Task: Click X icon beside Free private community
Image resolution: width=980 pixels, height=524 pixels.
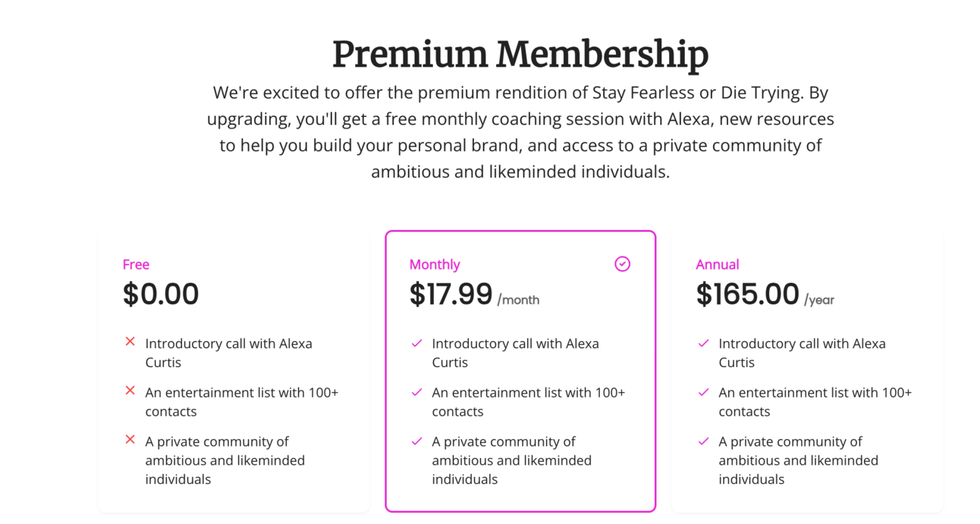Action: pyautogui.click(x=130, y=440)
